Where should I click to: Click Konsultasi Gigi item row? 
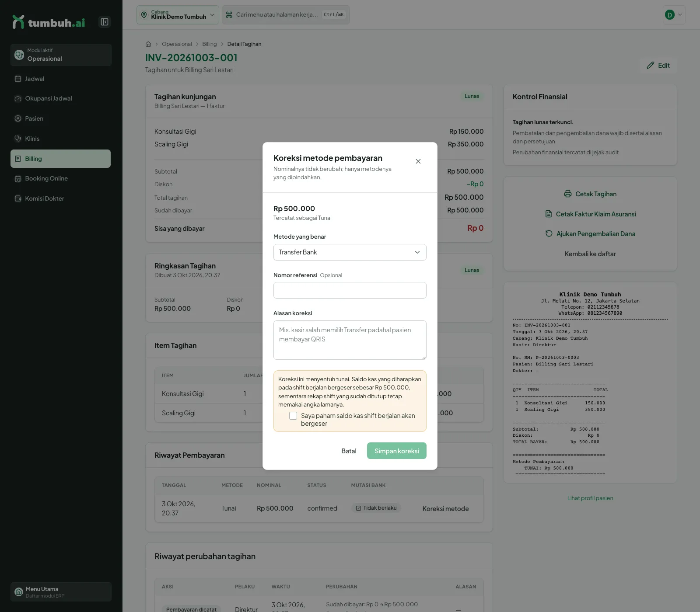(x=319, y=394)
